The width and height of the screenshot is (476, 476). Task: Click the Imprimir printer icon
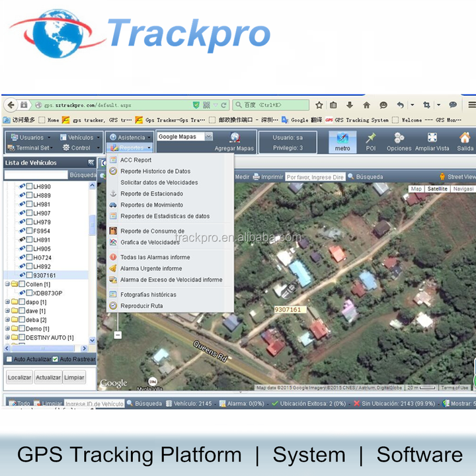click(x=257, y=177)
